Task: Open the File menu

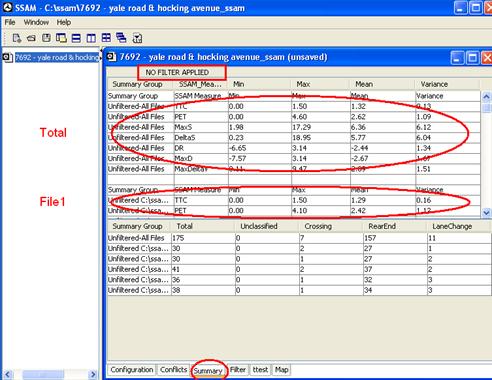Action: [10, 22]
